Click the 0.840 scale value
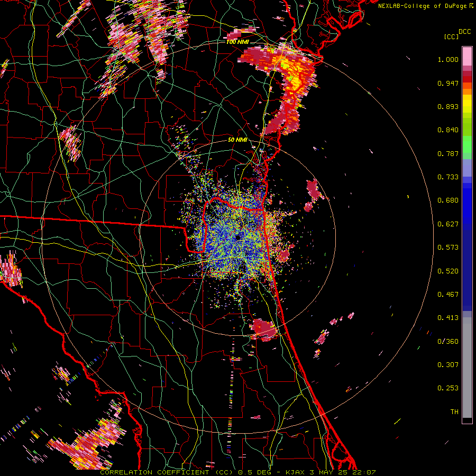Viewport: 476px width, 476px height. click(448, 130)
